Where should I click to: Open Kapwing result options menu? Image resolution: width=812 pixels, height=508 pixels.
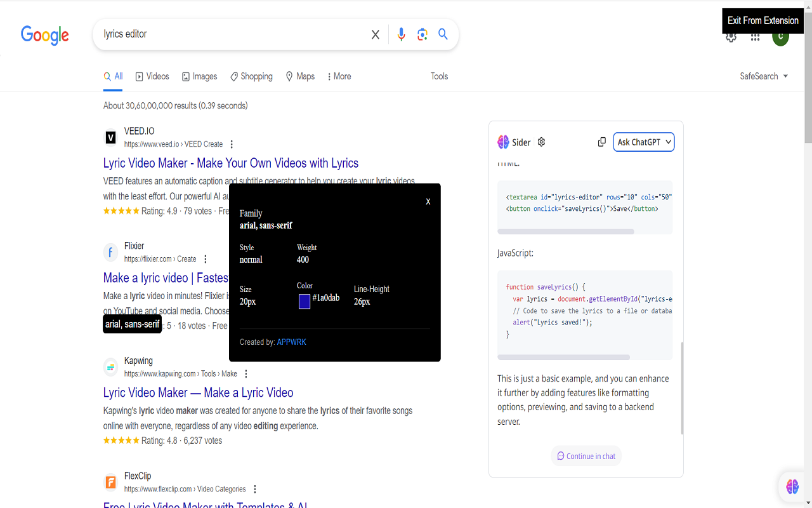coord(246,374)
